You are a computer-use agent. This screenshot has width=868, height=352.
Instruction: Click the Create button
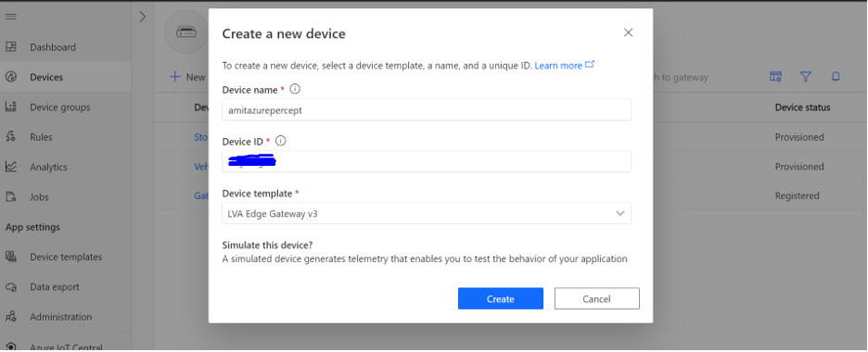pos(501,298)
